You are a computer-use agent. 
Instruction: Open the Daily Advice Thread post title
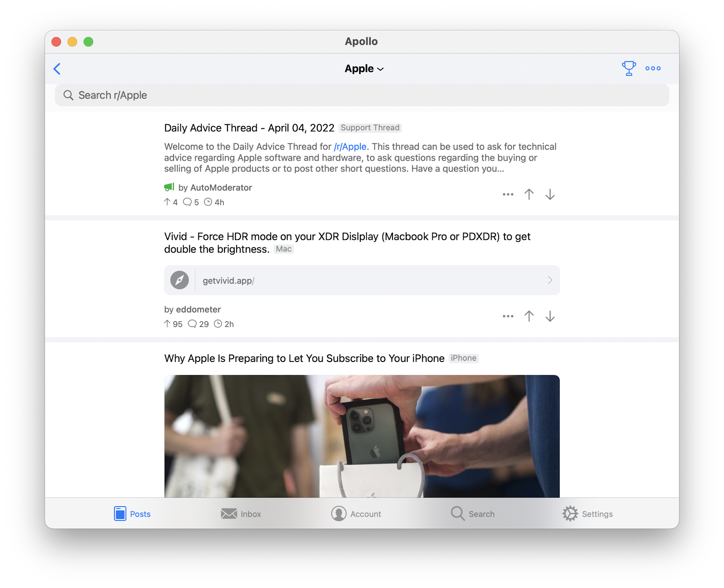[x=249, y=128]
